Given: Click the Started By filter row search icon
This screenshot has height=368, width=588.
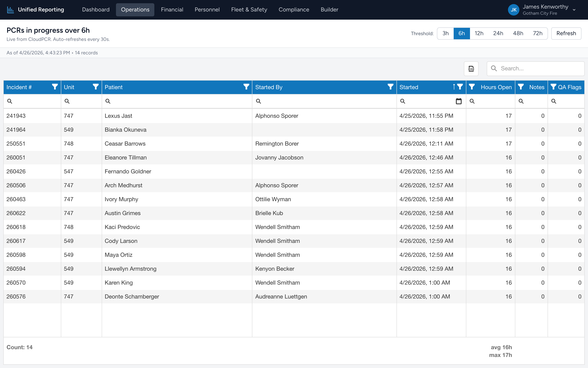Looking at the screenshot, I should pos(258,101).
